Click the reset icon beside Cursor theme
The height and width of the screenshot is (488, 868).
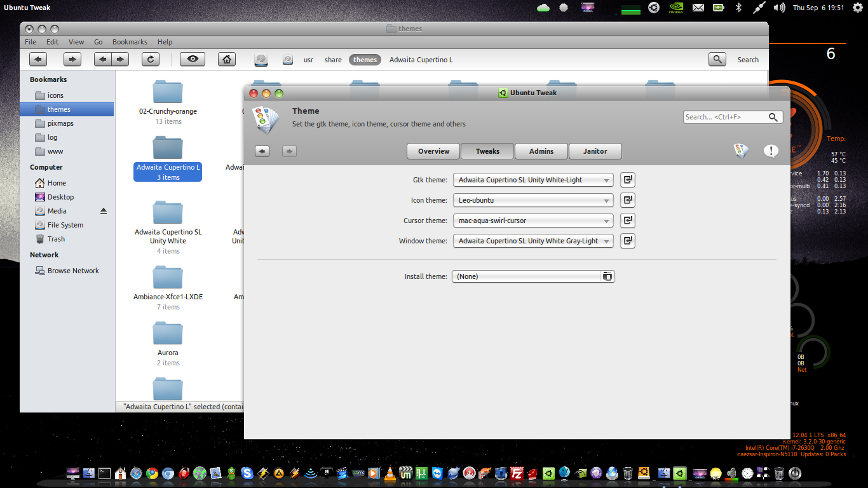(628, 220)
